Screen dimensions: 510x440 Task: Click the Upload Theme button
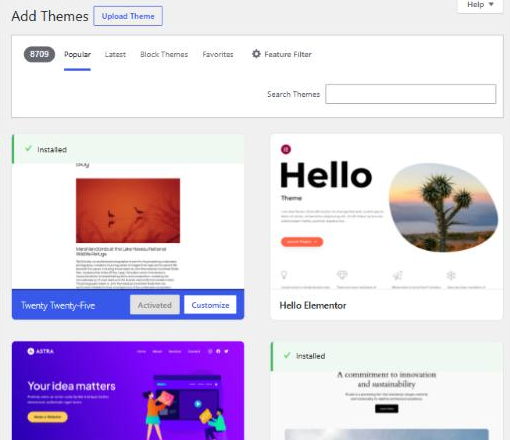pyautogui.click(x=128, y=16)
